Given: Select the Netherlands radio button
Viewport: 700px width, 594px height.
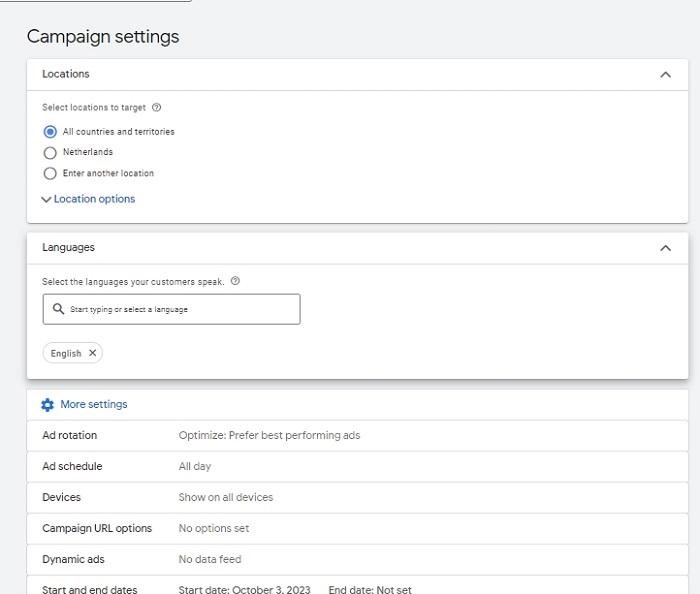Looking at the screenshot, I should click(50, 153).
